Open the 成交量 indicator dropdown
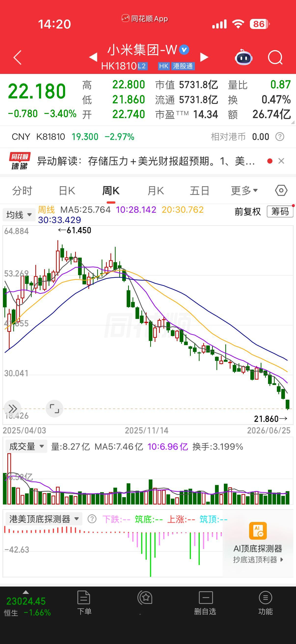The height and width of the screenshot is (644, 296). (x=27, y=446)
